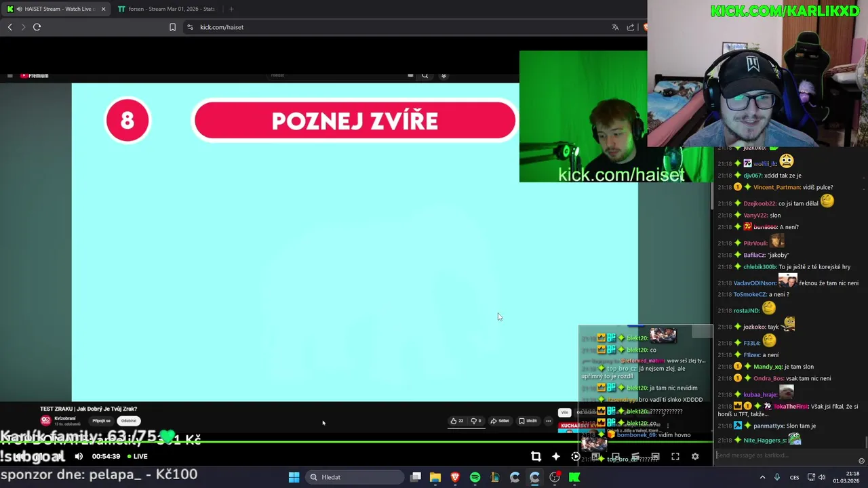Switch to the forsen Stream stats tab
Image resolution: width=868 pixels, height=488 pixels.
pyautogui.click(x=166, y=9)
